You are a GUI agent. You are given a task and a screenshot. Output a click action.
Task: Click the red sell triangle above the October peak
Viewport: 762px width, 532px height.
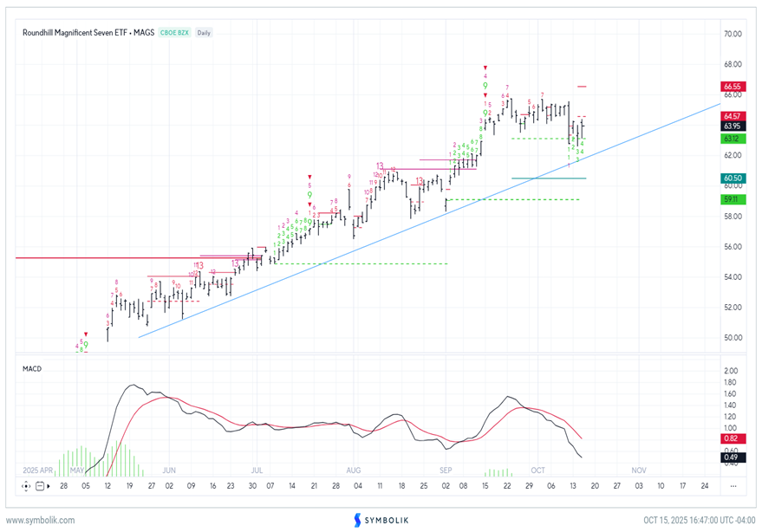click(x=485, y=67)
